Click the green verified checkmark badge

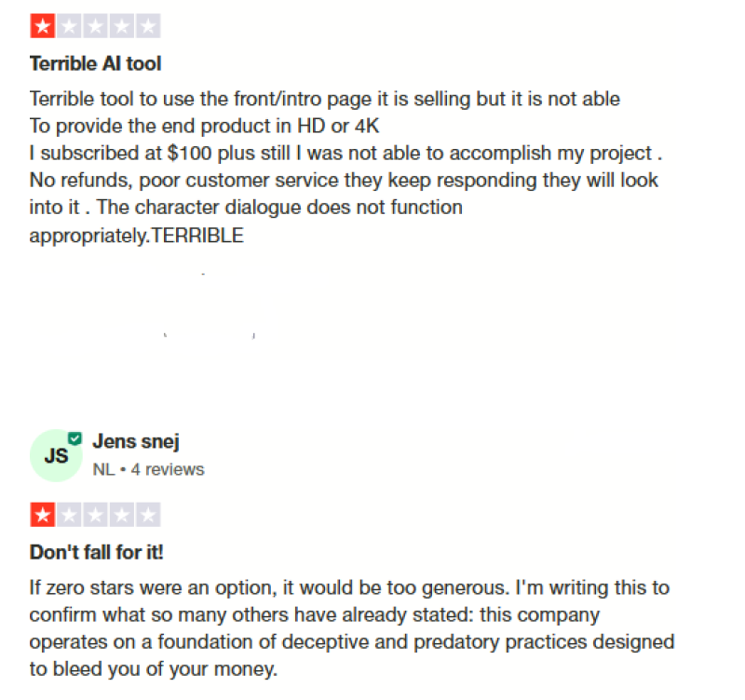(x=74, y=438)
